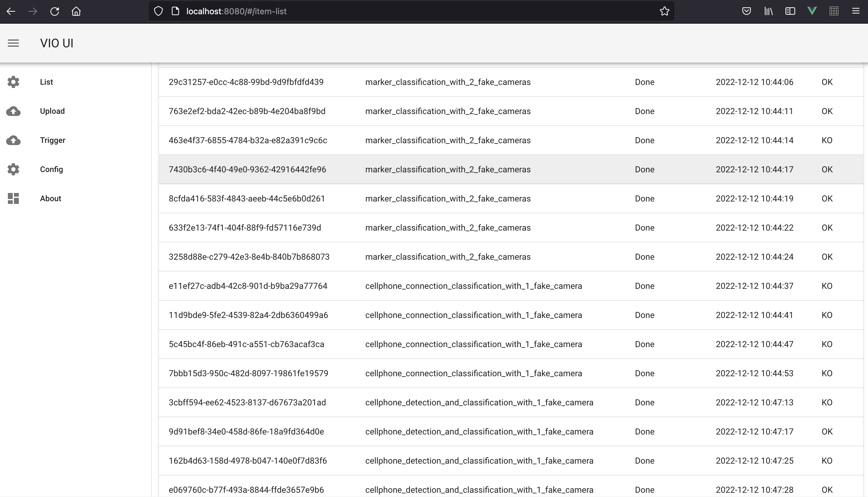The image size is (868, 497).
Task: Select item 7430b3c6-4f40-49e0-9362-42916442fe96
Action: coord(510,169)
